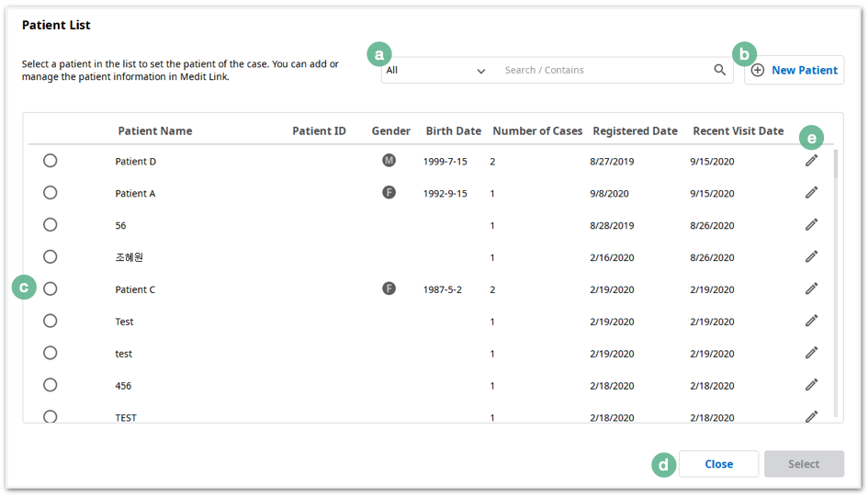Image resolution: width=868 pixels, height=498 pixels.
Task: Select the radio button for patient 456
Action: click(x=51, y=385)
